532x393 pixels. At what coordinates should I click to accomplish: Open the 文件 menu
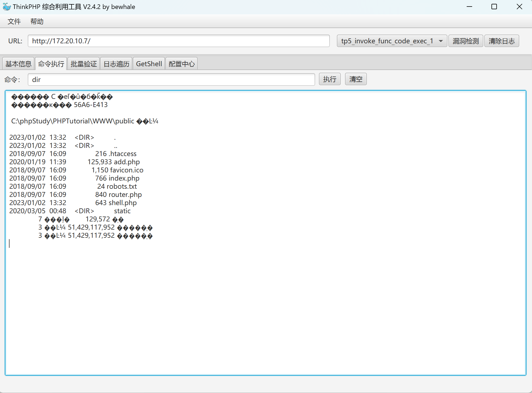[14, 22]
